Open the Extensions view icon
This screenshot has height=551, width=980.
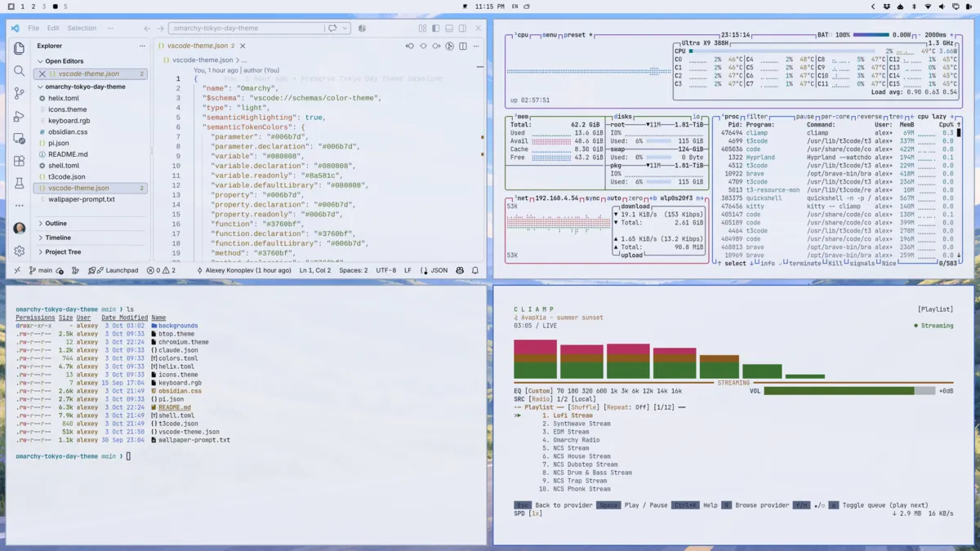(x=19, y=162)
